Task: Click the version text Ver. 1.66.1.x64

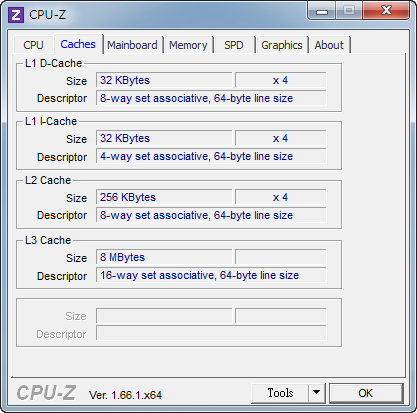Action: click(x=125, y=395)
